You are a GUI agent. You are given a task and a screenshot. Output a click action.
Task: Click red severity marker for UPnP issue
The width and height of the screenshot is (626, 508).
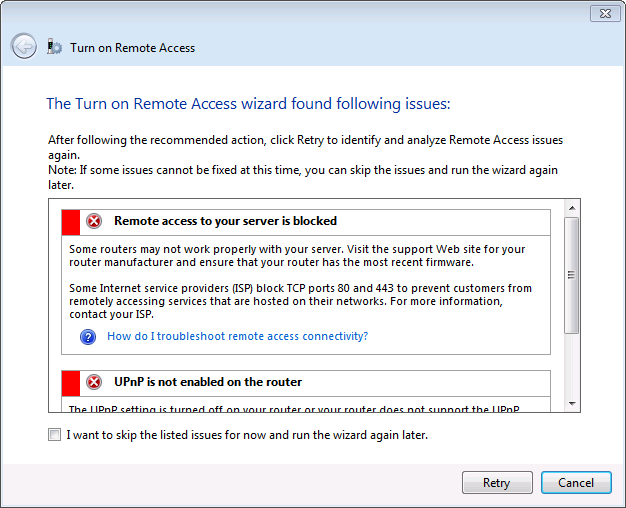(x=71, y=382)
